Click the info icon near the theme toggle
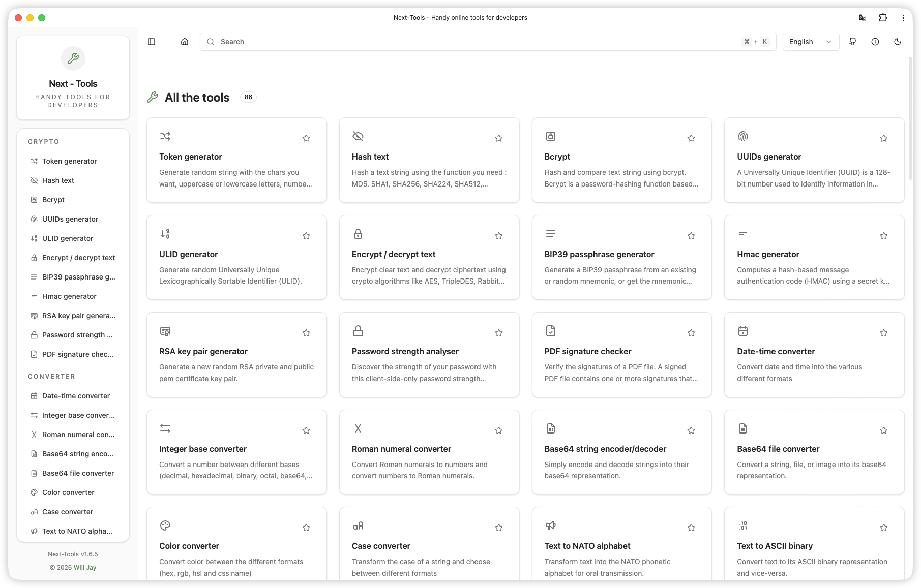Image resolution: width=921 pixels, height=588 pixels. [x=875, y=42]
